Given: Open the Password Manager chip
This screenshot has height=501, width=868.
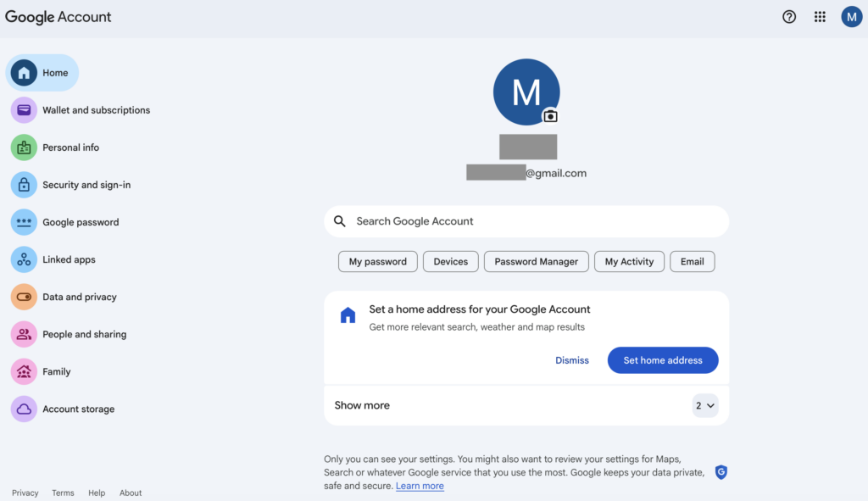Looking at the screenshot, I should 536,261.
